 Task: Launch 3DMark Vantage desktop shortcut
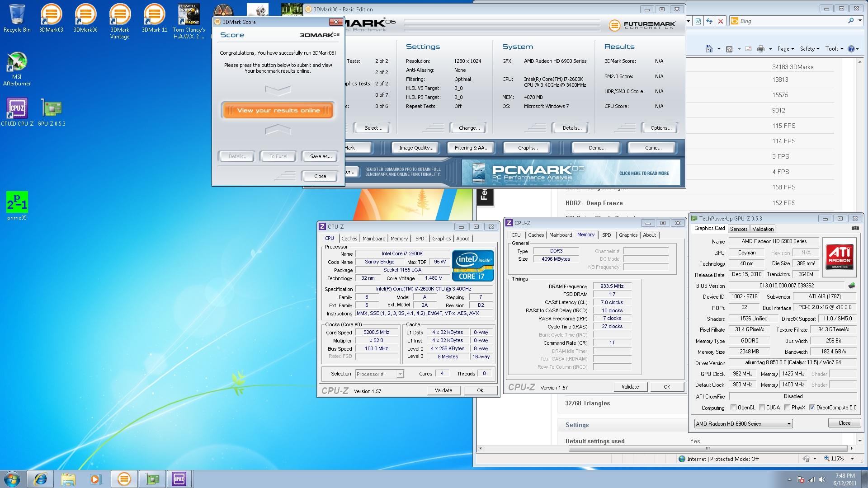(120, 21)
